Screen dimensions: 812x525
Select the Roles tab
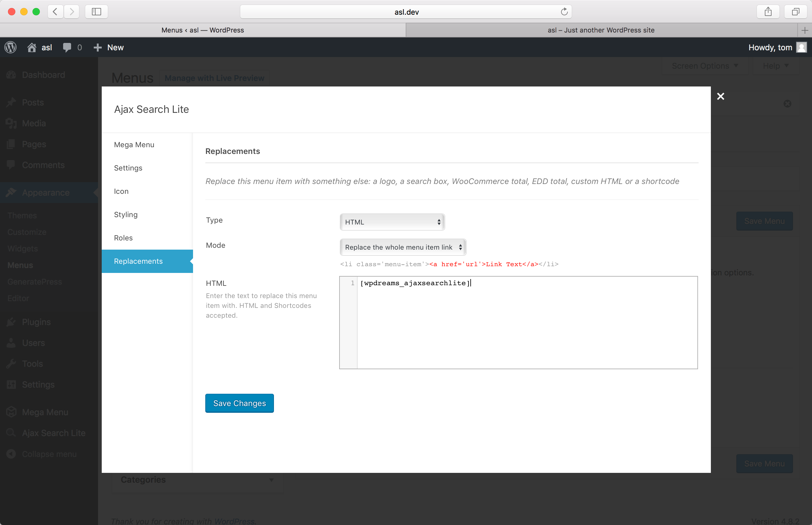tap(123, 238)
